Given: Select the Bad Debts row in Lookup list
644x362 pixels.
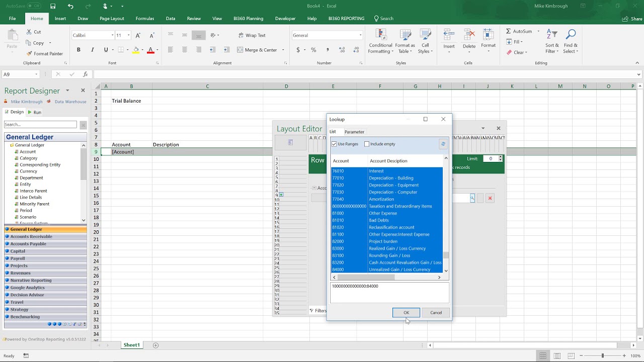Looking at the screenshot, I should tap(386, 220).
